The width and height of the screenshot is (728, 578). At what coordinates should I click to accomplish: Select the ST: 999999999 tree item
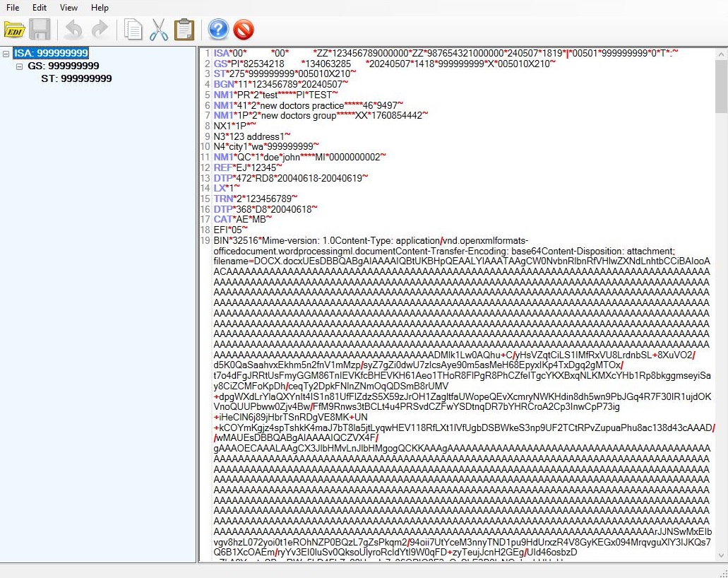76,78
